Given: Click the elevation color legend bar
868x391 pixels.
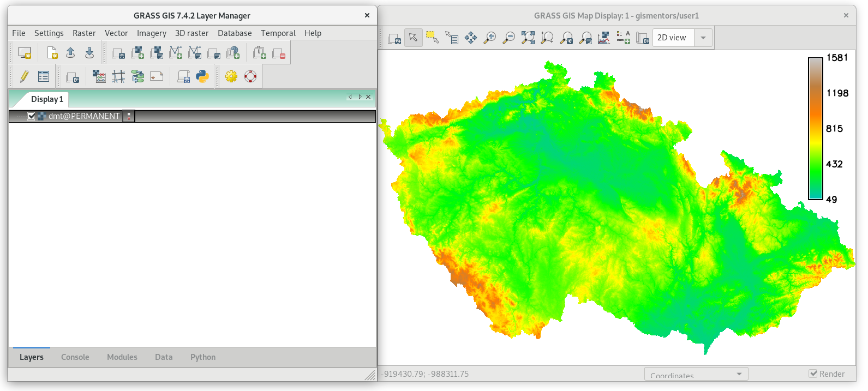Looking at the screenshot, I should 815,129.
